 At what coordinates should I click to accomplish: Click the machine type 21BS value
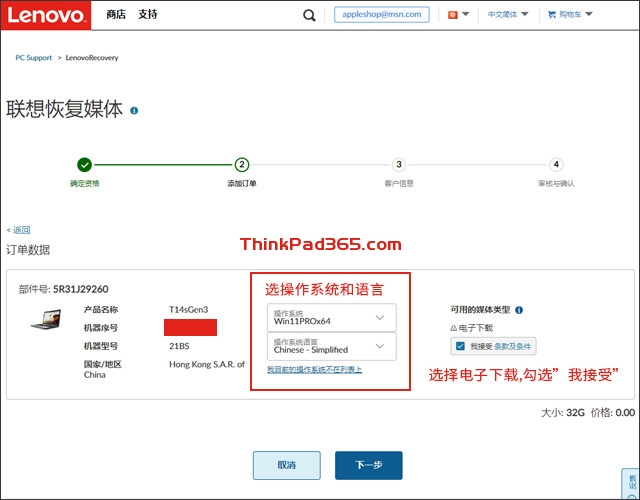point(179,346)
